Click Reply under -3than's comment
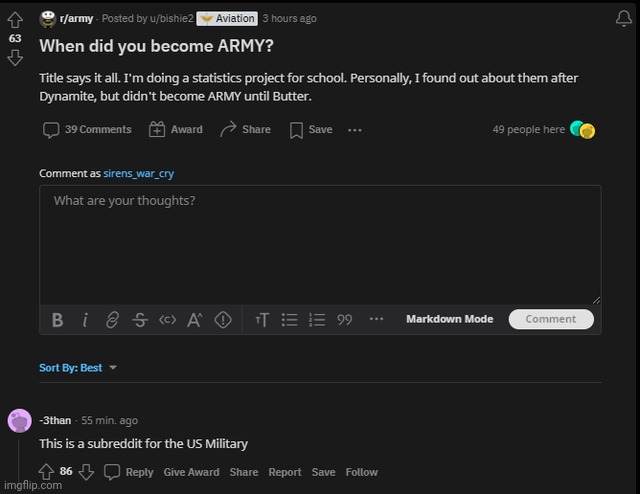This screenshot has width=640, height=494. [x=130, y=472]
